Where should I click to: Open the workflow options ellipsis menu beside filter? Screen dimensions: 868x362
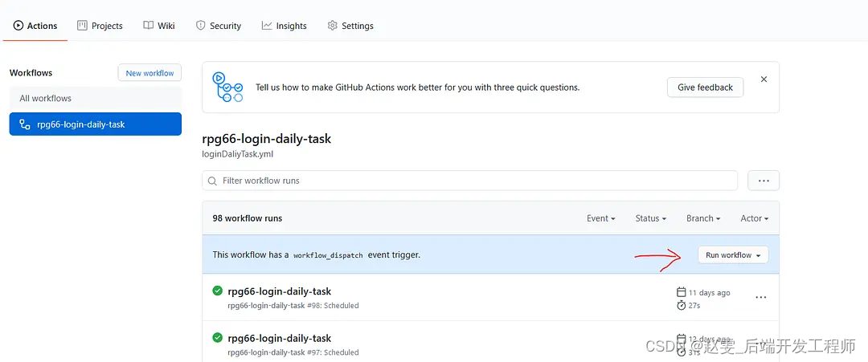(764, 181)
